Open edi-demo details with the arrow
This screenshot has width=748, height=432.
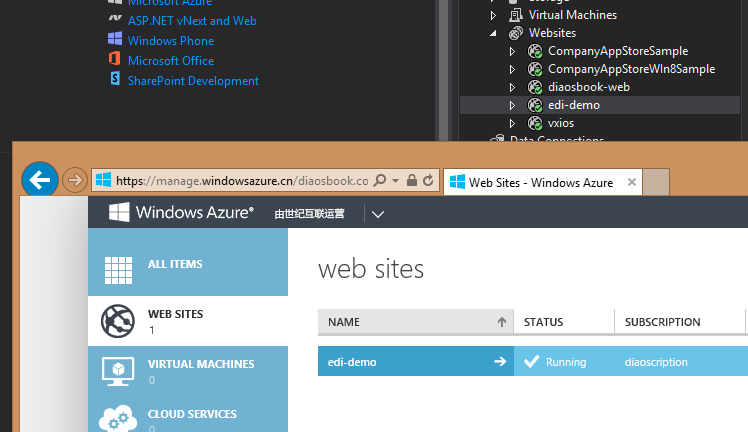point(500,362)
